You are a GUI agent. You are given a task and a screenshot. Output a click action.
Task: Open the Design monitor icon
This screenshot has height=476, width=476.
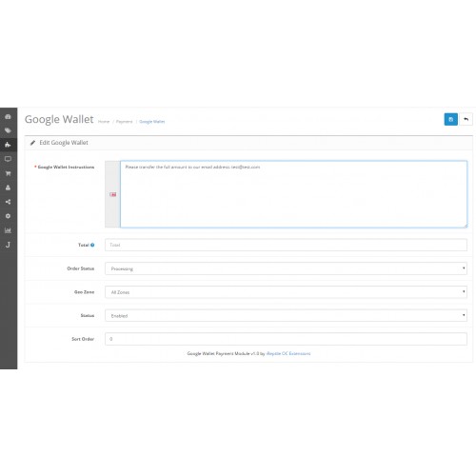(x=8, y=159)
